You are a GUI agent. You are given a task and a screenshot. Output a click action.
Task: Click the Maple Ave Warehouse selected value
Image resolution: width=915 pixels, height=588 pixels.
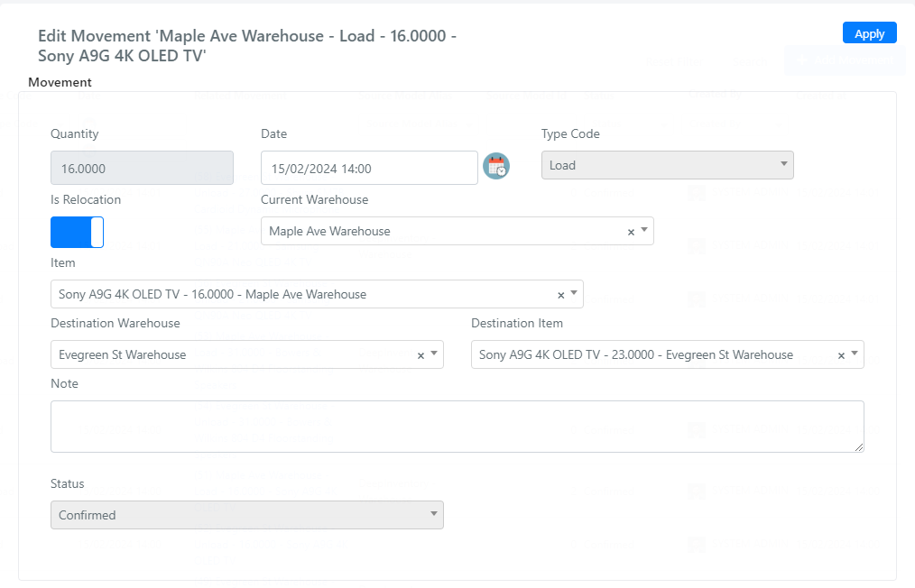tap(329, 231)
